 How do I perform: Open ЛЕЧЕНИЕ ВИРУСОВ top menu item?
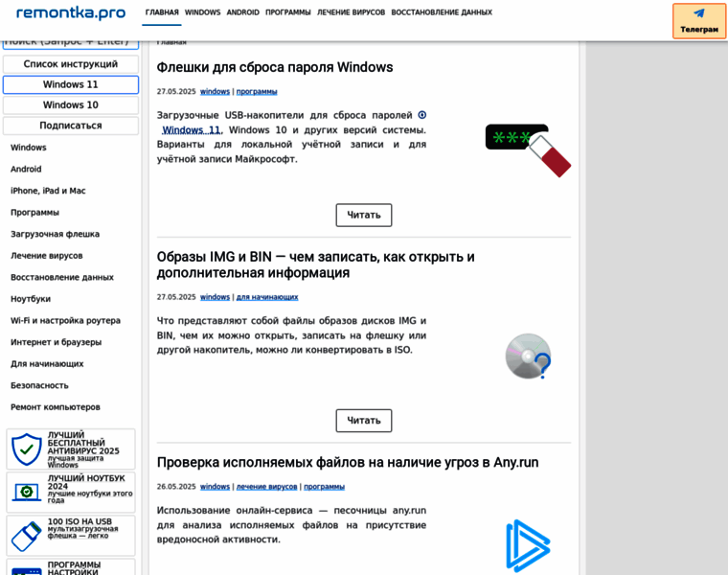(351, 12)
